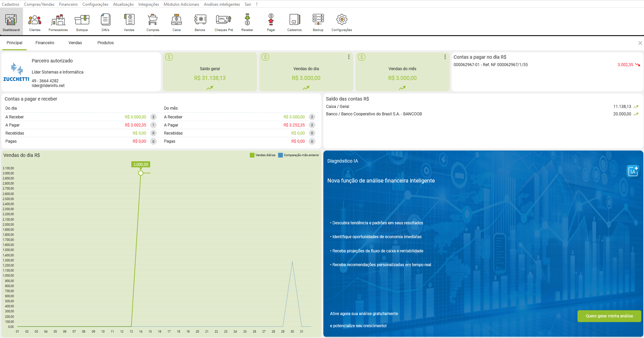Open DAVs from the toolbar
644x338 pixels.
pyautogui.click(x=106, y=22)
